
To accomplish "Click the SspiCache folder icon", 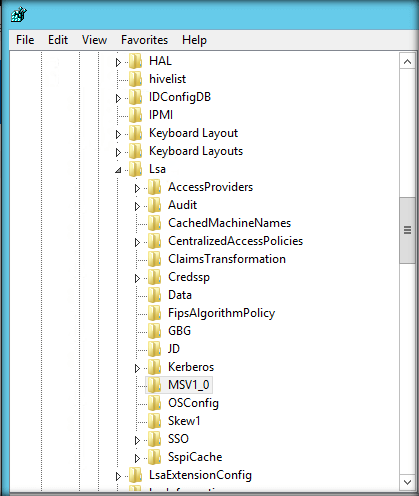I will [154, 457].
